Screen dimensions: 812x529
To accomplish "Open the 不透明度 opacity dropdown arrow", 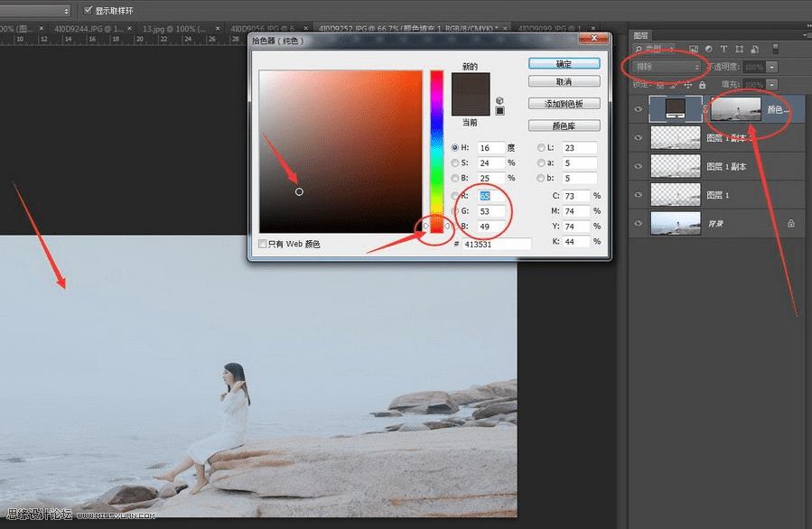I will 772,66.
